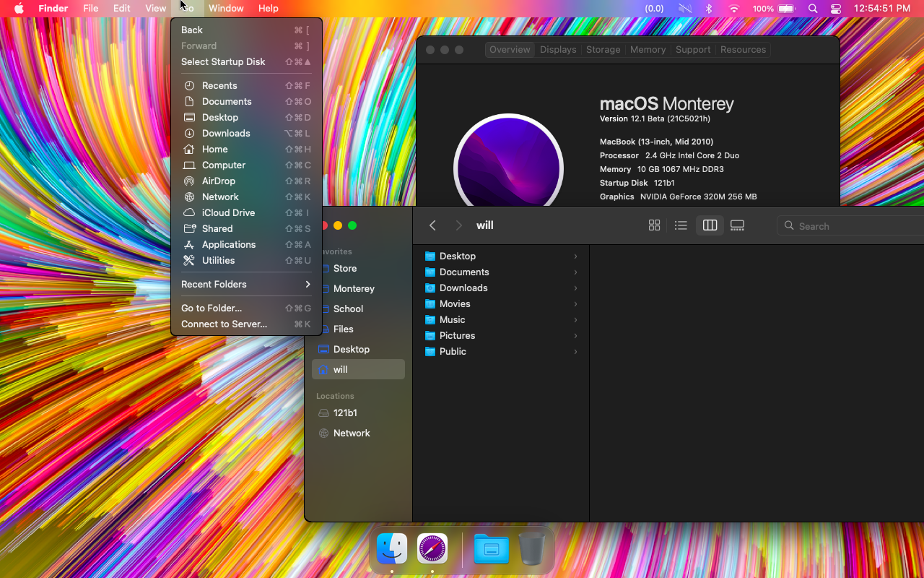Open Finder from the Dock

[x=392, y=549]
